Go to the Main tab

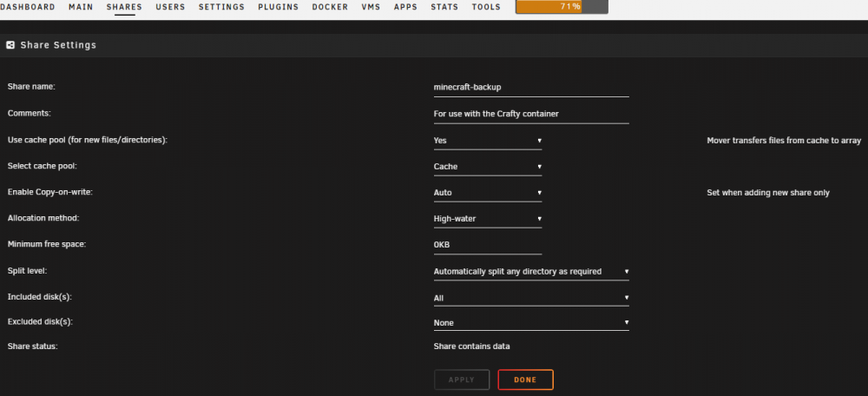pyautogui.click(x=81, y=7)
